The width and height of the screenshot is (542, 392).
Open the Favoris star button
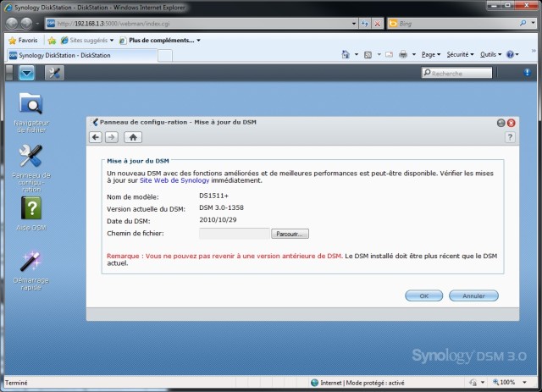point(23,41)
